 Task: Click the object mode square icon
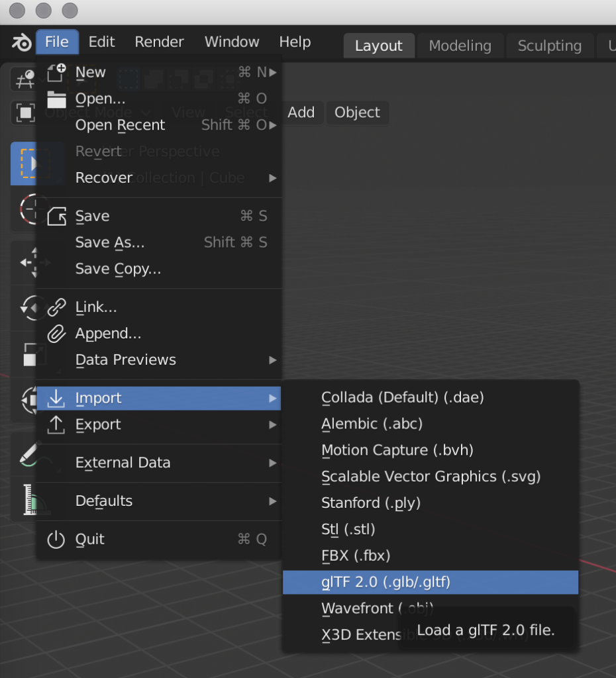[25, 113]
